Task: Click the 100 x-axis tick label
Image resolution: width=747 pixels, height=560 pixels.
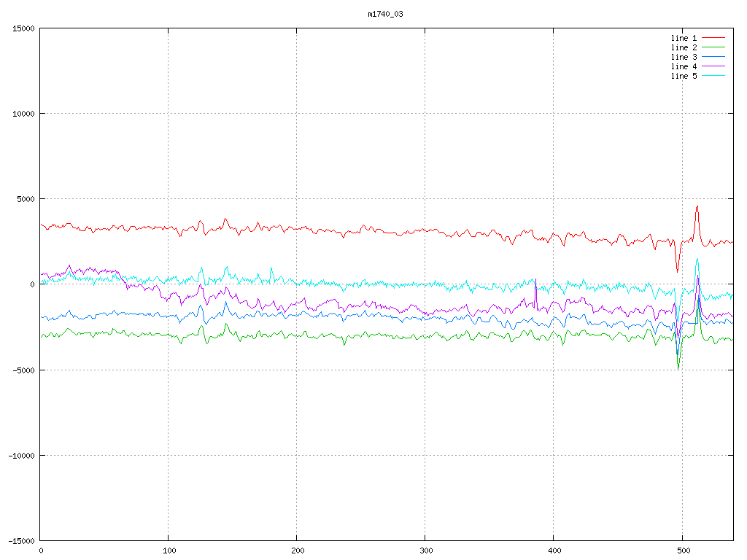Action: tap(169, 551)
